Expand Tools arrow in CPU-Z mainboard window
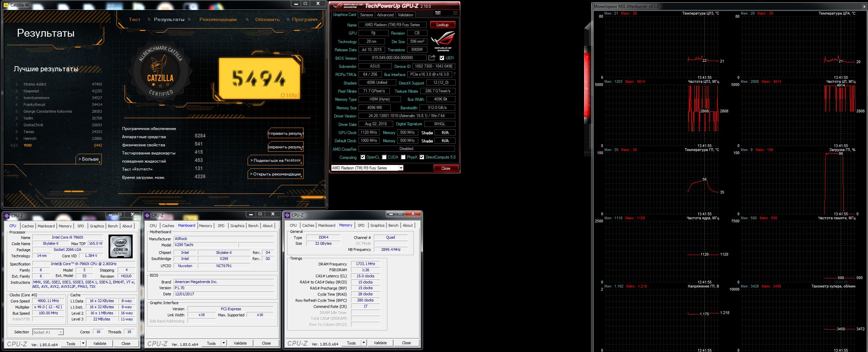The image size is (868, 352). [223, 343]
